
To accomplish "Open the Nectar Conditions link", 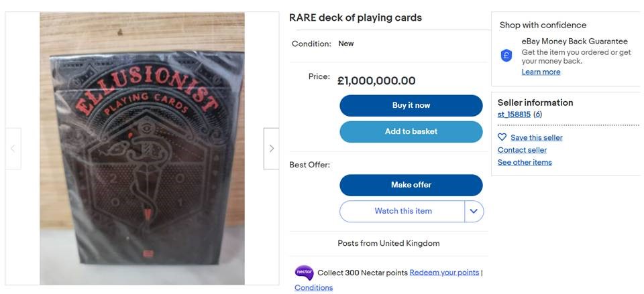I will (x=313, y=288).
